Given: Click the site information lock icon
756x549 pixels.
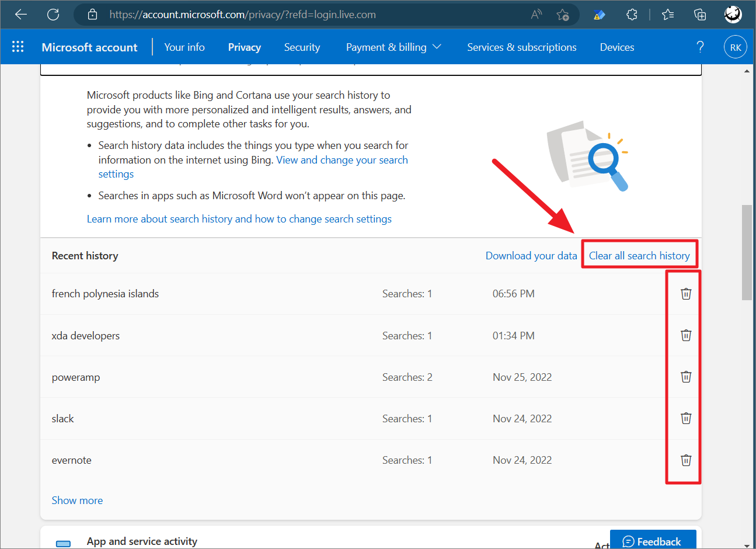Looking at the screenshot, I should click(x=92, y=14).
